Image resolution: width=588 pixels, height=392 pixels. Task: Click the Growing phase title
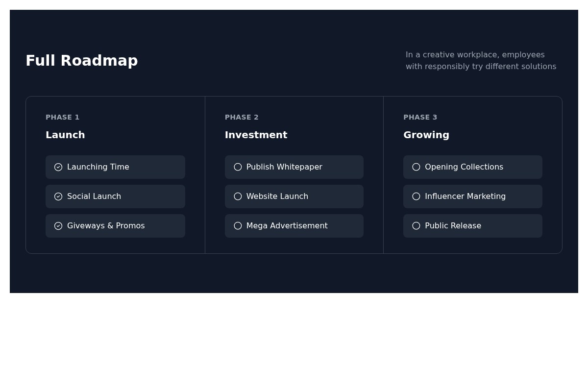pyautogui.click(x=426, y=135)
